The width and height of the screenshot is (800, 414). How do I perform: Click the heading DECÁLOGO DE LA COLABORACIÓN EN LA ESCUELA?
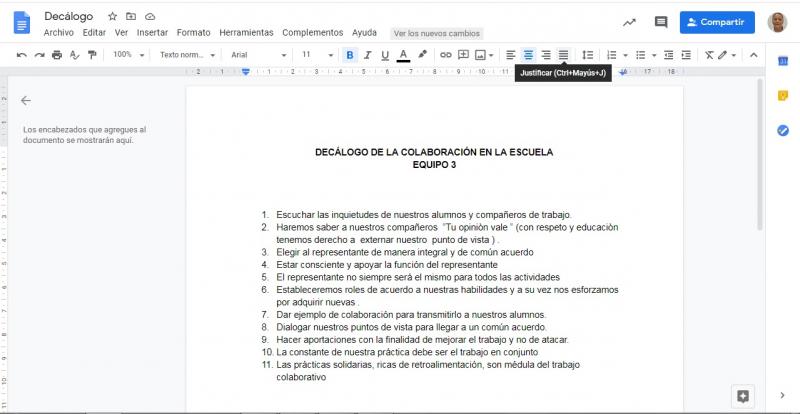[x=434, y=152]
